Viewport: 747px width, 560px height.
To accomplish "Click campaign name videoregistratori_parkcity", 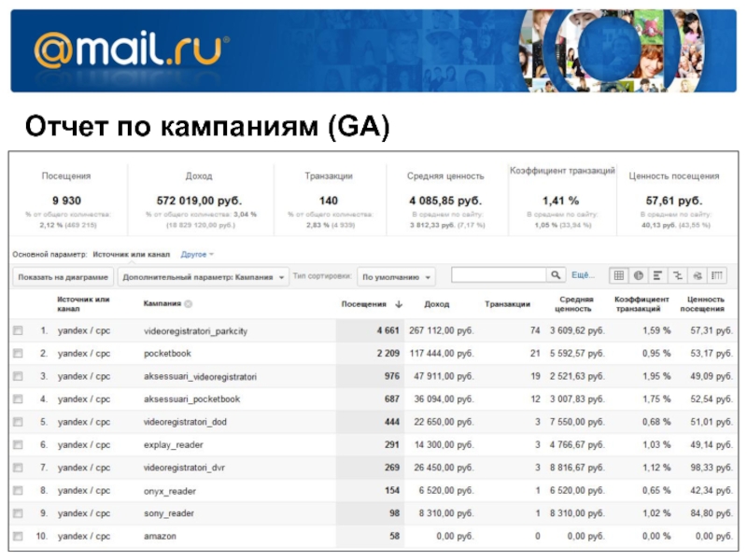I will [x=195, y=331].
